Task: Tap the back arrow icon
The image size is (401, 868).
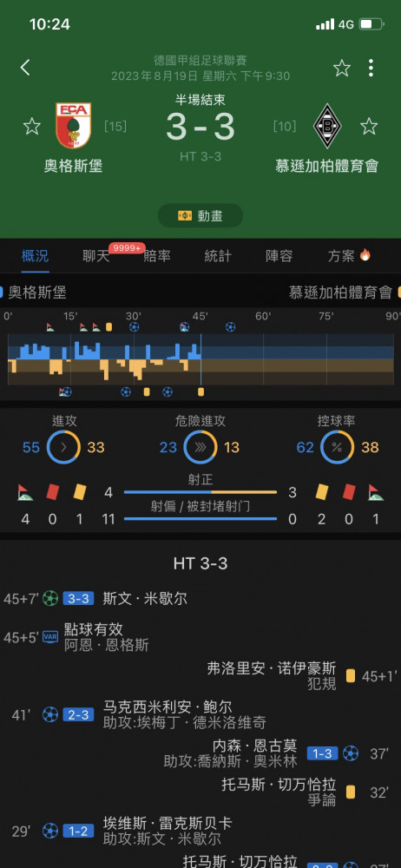Action: 25,68
